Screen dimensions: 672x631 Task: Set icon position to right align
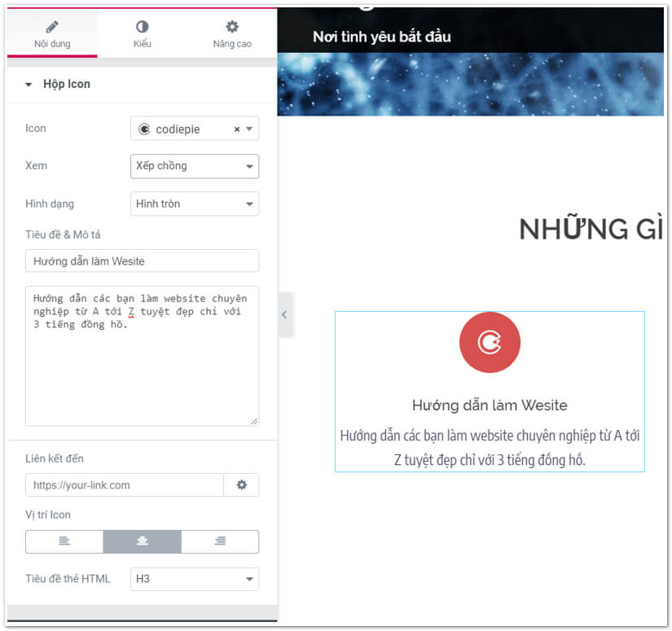tap(220, 541)
